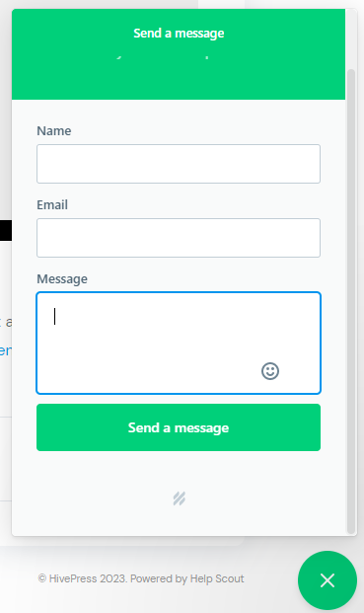Submit the form via Send a message button
This screenshot has height=613, width=364.
tap(179, 427)
